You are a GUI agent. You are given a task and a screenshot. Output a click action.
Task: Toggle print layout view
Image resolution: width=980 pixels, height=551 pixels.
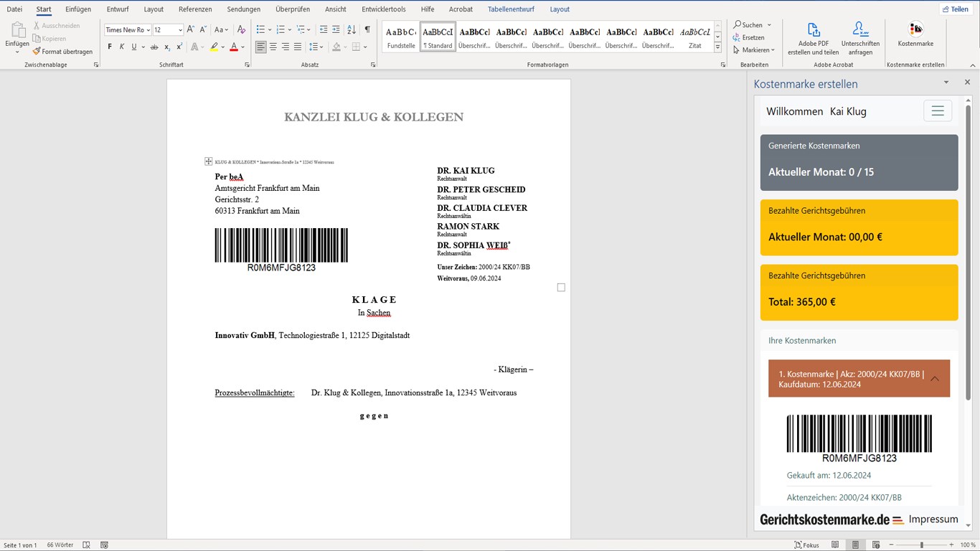tap(855, 545)
